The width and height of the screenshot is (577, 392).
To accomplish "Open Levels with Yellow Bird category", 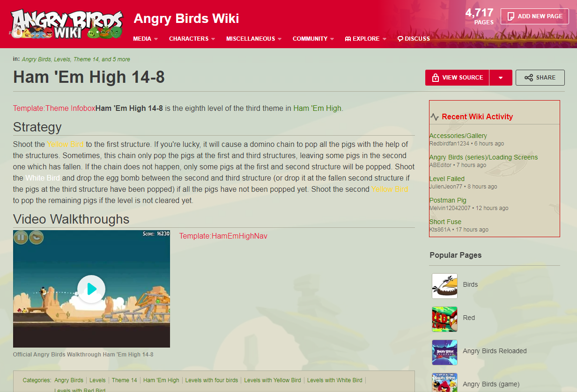I will tap(273, 380).
